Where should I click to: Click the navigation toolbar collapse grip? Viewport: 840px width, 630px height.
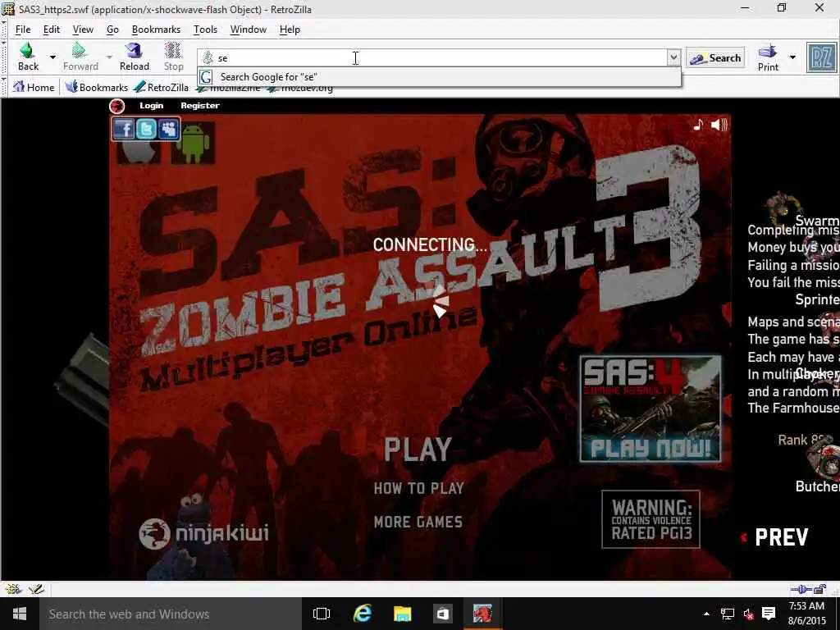pos(5,57)
